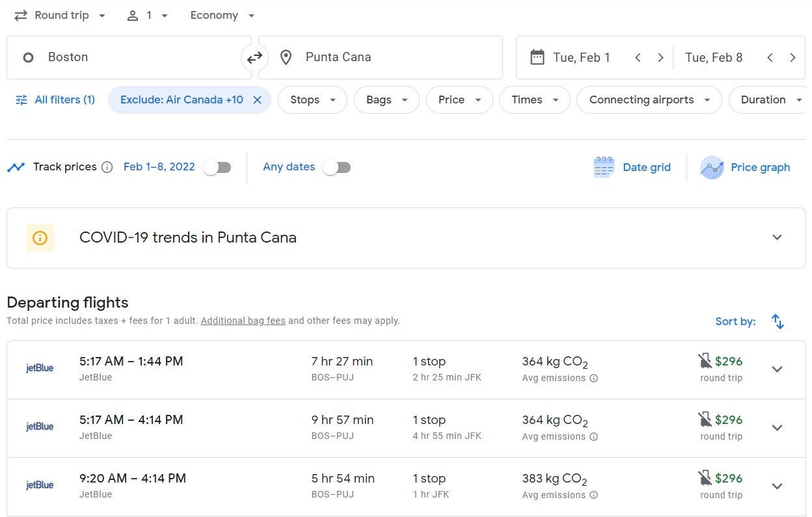Open the Economy class dropdown
The height and width of the screenshot is (517, 812).
click(x=223, y=16)
